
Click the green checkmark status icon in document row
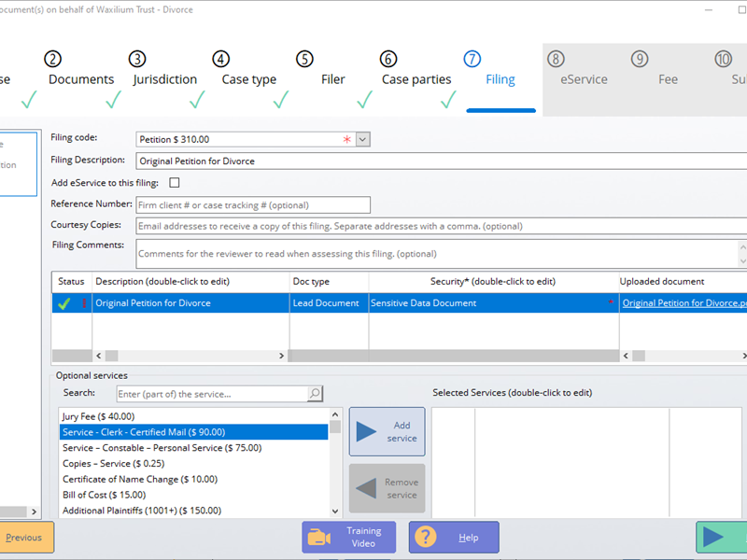coord(63,303)
